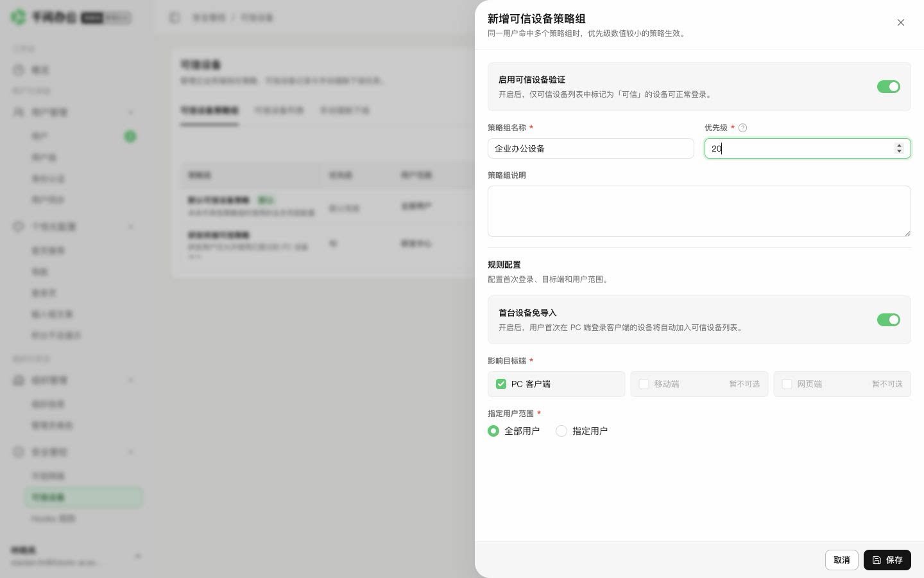Close the new trusted device policy drawer
The height and width of the screenshot is (578, 924).
coord(901,22)
